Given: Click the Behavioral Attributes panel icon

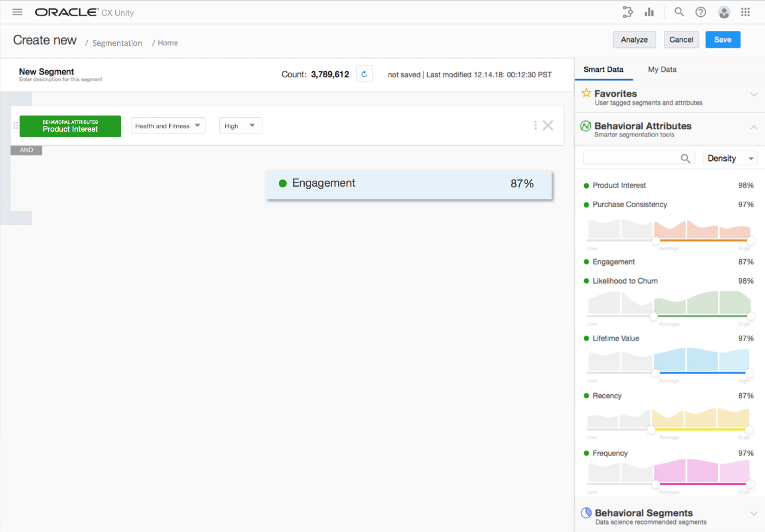Looking at the screenshot, I should 586,126.
